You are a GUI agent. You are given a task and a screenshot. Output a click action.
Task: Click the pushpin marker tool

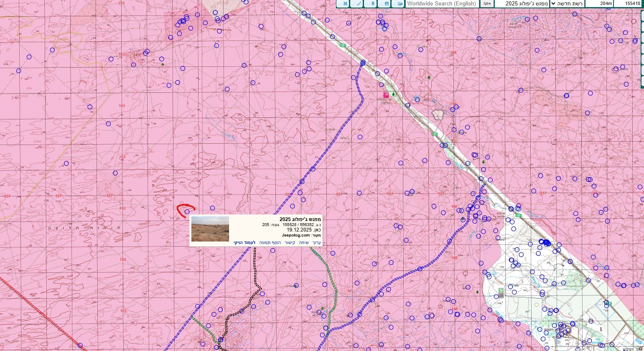pyautogui.click(x=373, y=4)
